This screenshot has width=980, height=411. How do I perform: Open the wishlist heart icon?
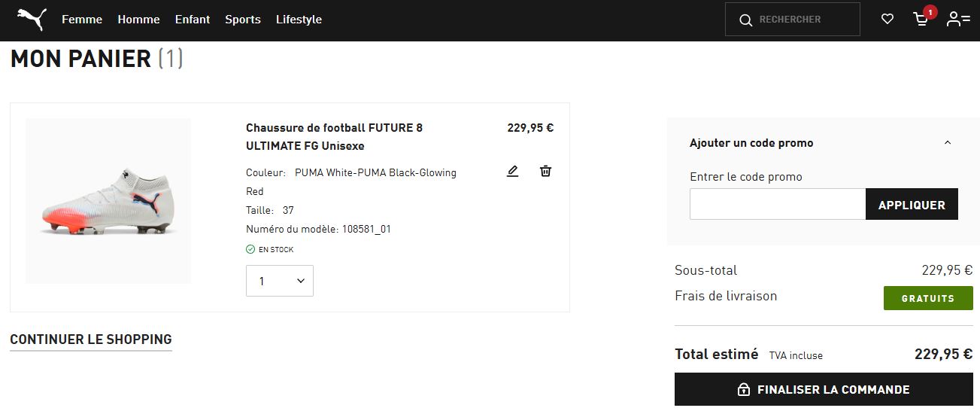887,20
